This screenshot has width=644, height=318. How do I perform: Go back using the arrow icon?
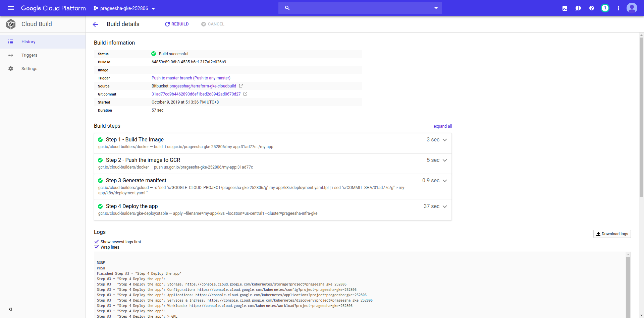(x=95, y=24)
